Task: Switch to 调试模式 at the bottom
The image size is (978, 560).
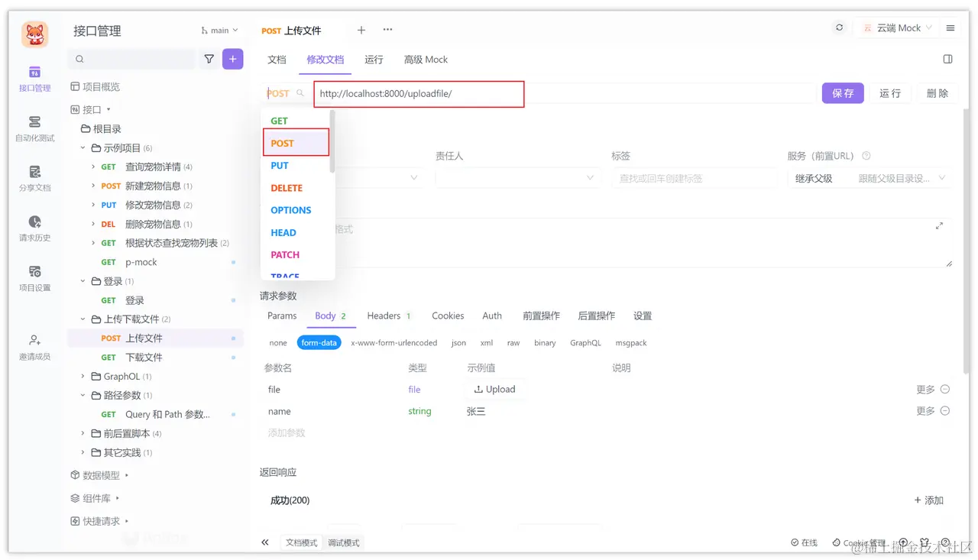Action: click(x=343, y=542)
